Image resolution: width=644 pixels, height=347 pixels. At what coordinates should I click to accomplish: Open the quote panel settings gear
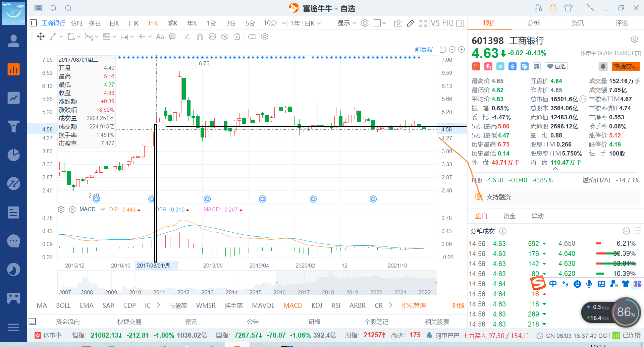pyautogui.click(x=634, y=39)
